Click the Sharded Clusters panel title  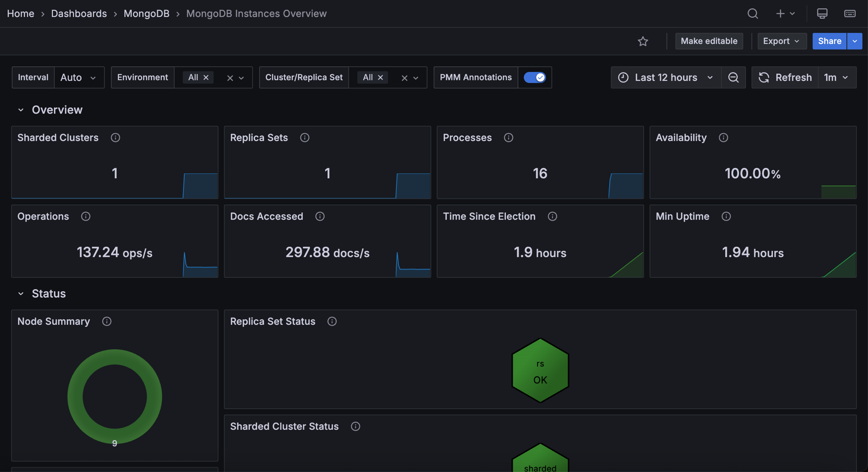coord(58,138)
